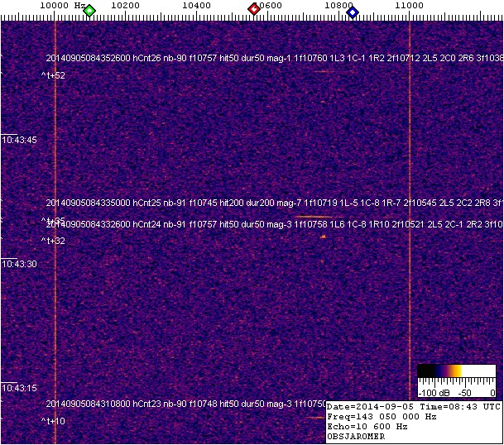504x445 pixels.
Task: Click the OBSJAROMER station label
Action: point(356,437)
